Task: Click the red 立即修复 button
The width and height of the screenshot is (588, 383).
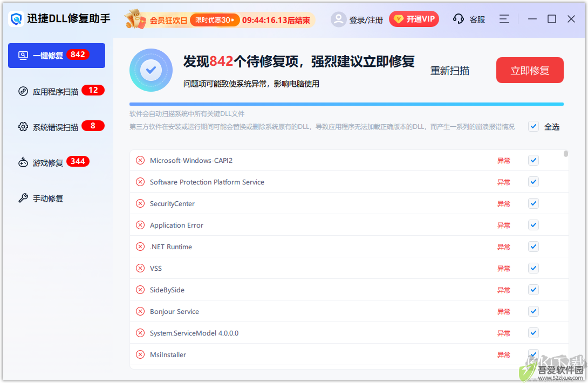Action: pos(530,70)
